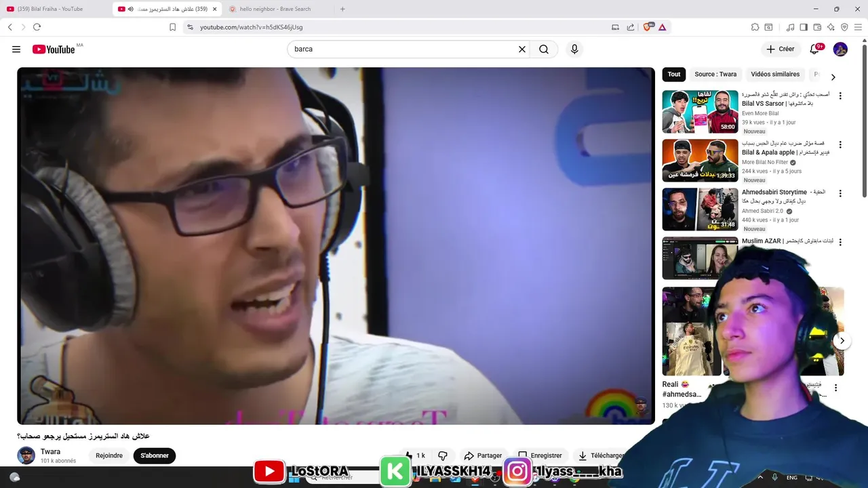Click the Ahmed Sabiri 2.0 channel name
Image resolution: width=868 pixels, height=488 pixels.
762,211
